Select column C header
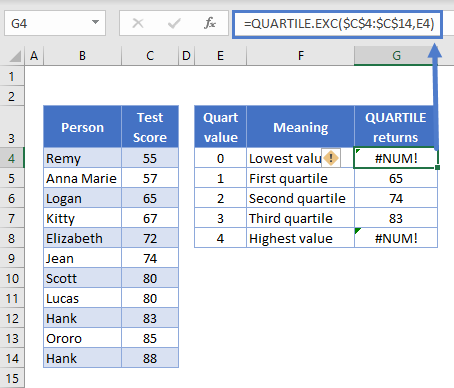 (x=150, y=56)
